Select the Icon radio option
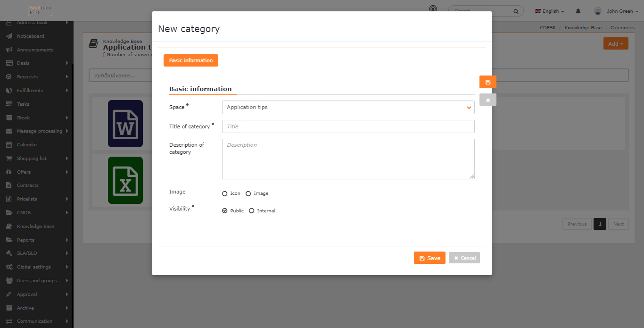644x328 pixels. (x=224, y=193)
